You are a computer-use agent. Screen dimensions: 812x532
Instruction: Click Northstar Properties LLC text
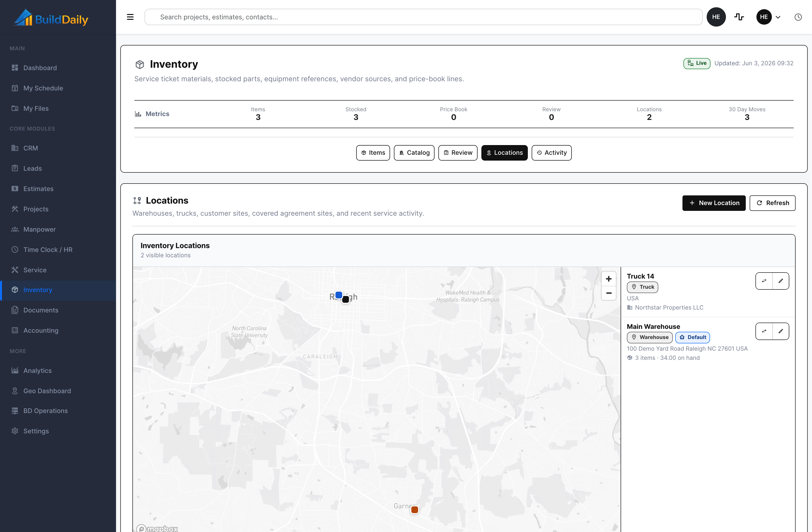pos(669,307)
